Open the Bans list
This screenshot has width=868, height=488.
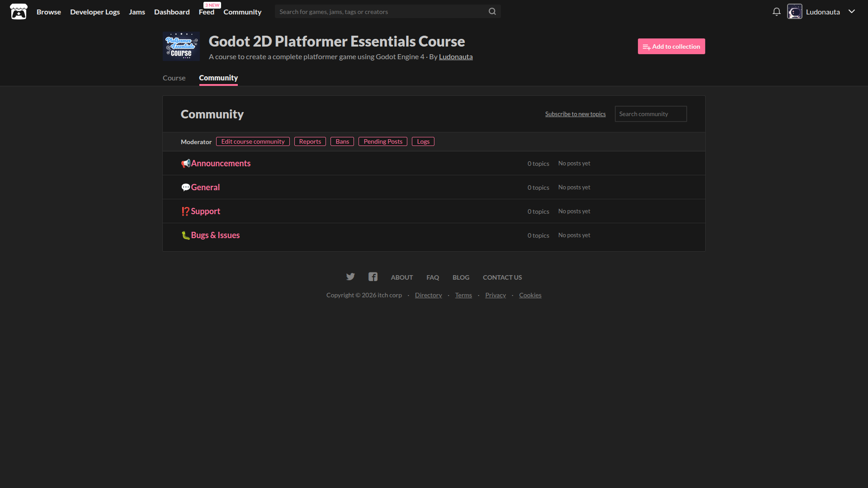pos(342,141)
